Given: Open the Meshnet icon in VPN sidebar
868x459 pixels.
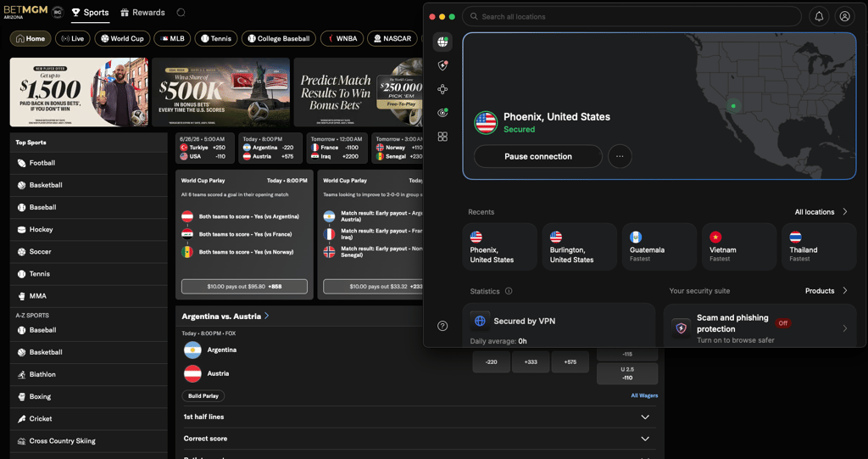Looking at the screenshot, I should pos(442,89).
